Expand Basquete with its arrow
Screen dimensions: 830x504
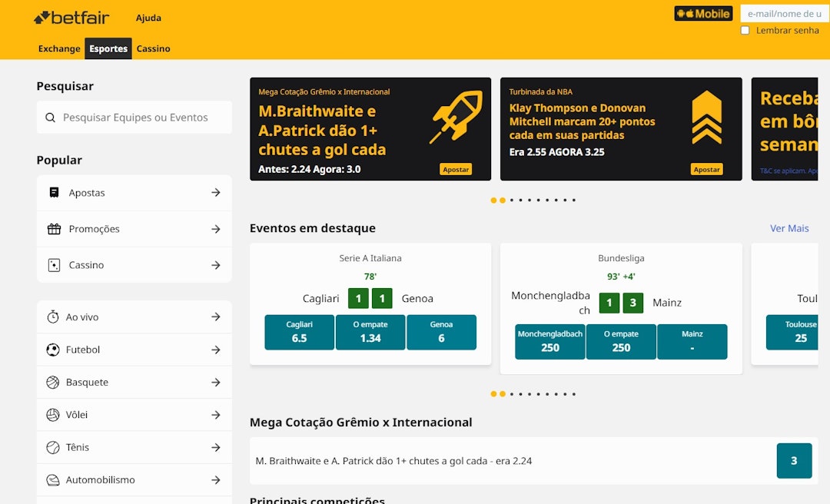tap(216, 383)
